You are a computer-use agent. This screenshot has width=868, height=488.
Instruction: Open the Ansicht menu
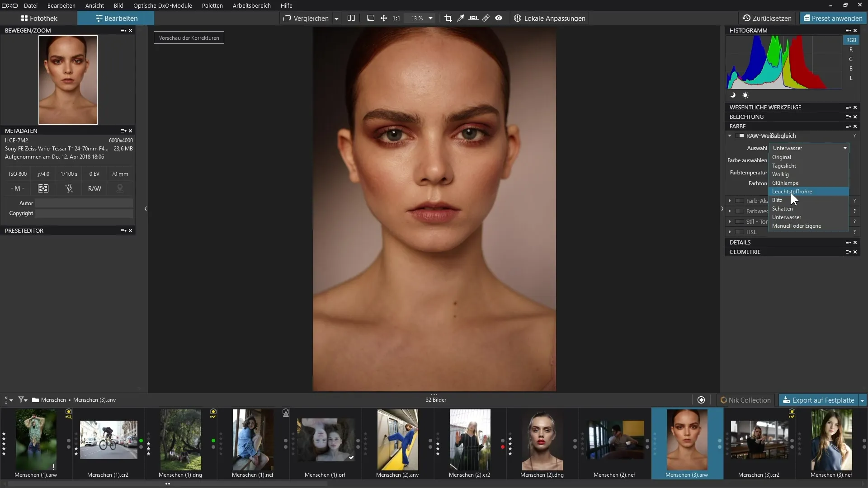[94, 5]
